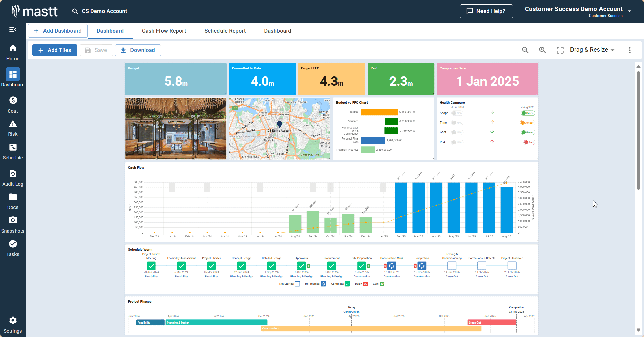
Task: Click the Add Tiles button
Action: [x=54, y=50]
